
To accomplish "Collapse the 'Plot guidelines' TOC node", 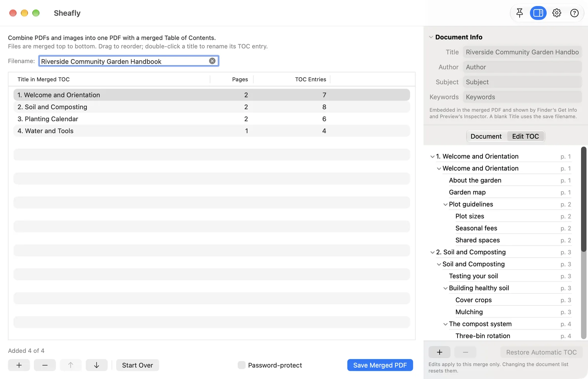I will click(x=445, y=204).
